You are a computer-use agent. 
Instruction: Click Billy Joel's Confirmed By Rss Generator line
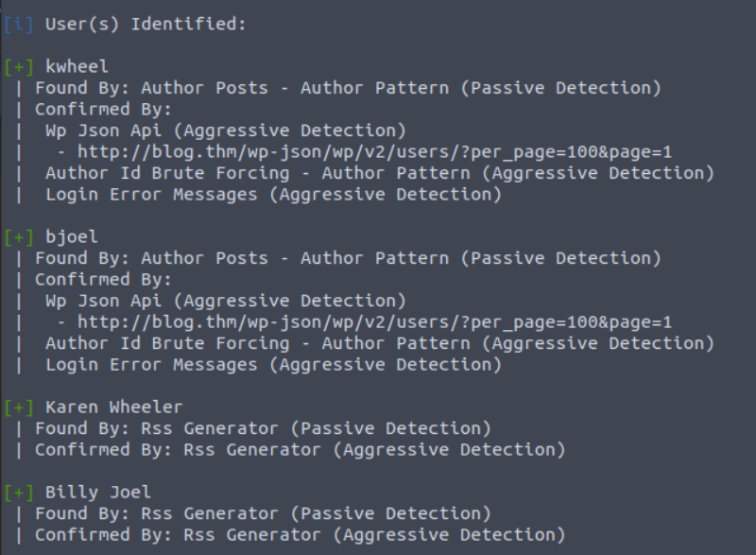(x=300, y=535)
